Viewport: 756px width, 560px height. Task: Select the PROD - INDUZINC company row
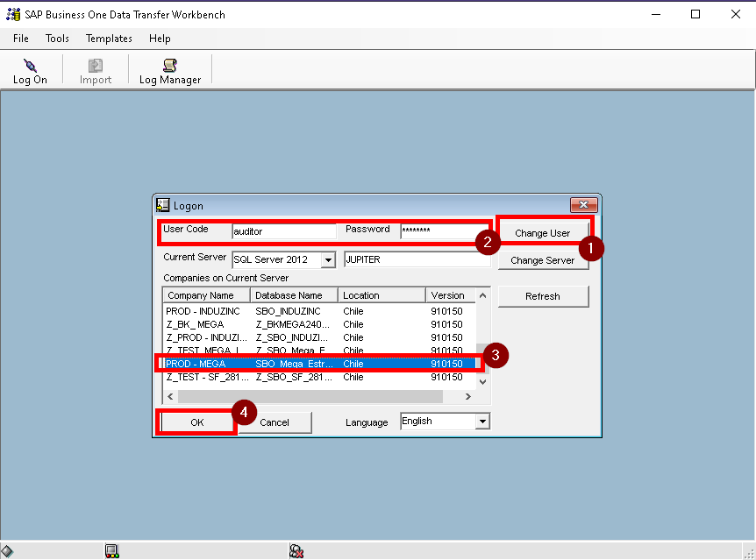[x=319, y=311]
